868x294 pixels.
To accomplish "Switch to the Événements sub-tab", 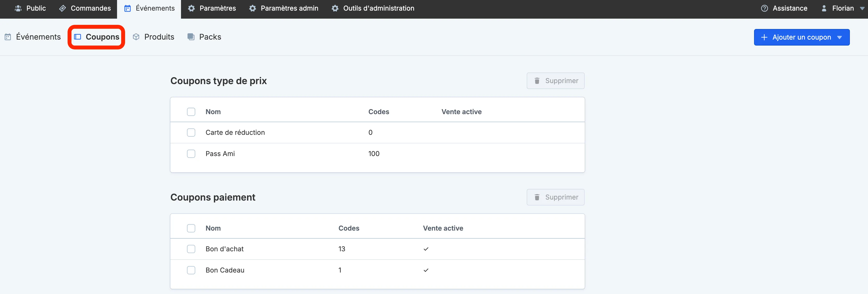I will (x=33, y=37).
